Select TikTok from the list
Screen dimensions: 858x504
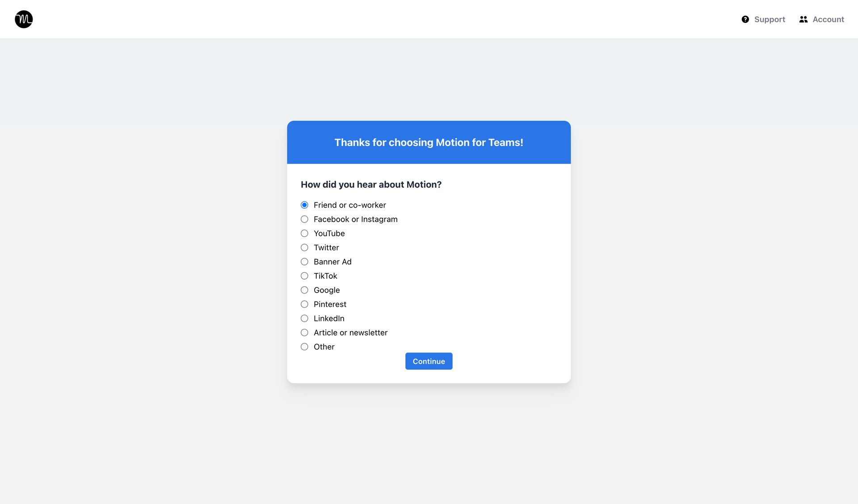(304, 276)
